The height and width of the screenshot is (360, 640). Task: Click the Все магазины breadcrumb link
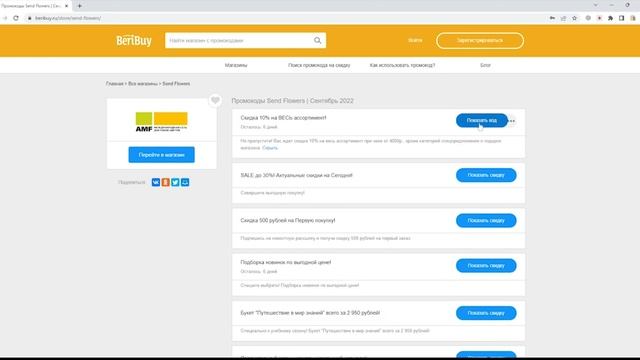point(143,84)
